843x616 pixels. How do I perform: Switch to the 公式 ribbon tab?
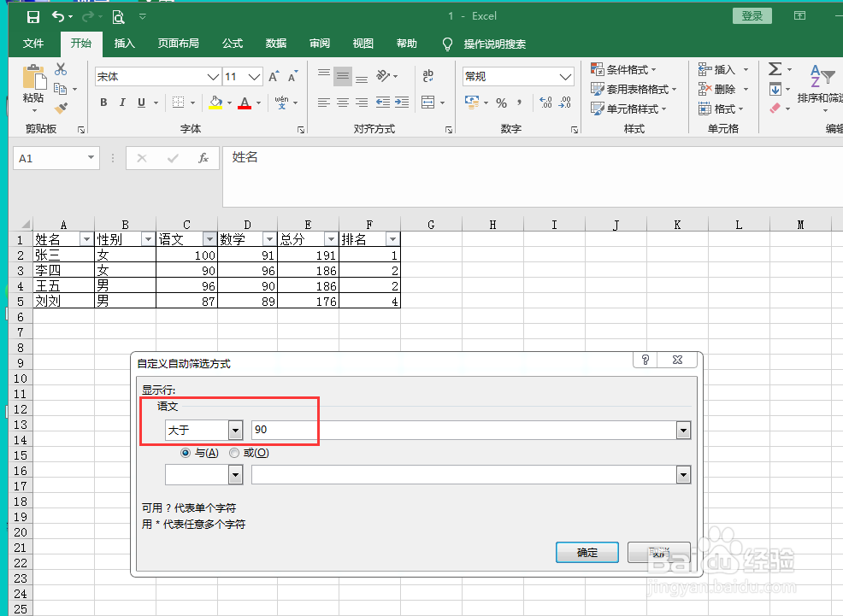pos(233,44)
